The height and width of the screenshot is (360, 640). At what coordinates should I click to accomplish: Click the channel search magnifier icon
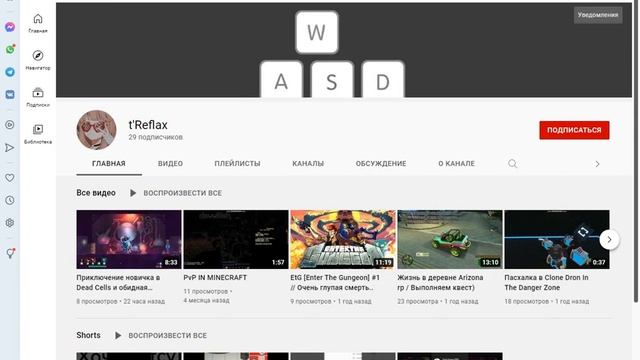point(513,164)
